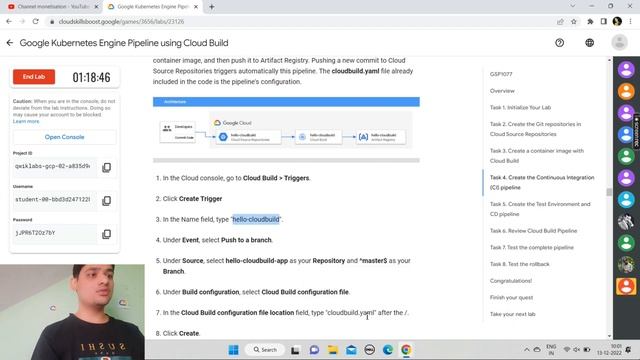Click the page vertical scrollbar thumb
The image size is (640, 360).
click(609, 192)
